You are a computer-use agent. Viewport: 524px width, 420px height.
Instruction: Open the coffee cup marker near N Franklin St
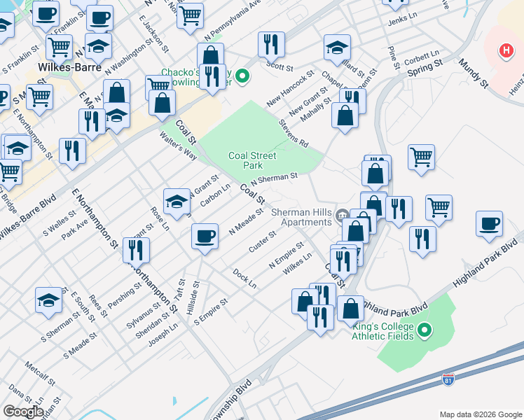[46, 15]
